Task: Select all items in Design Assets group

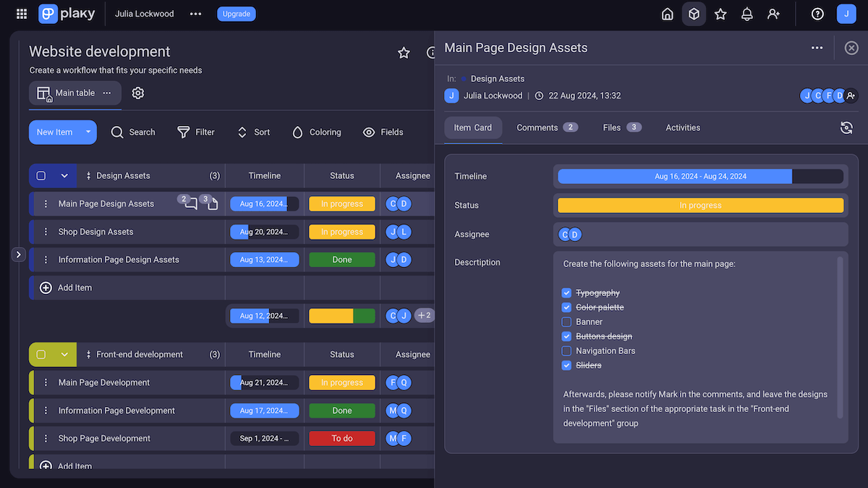Action: point(41,175)
